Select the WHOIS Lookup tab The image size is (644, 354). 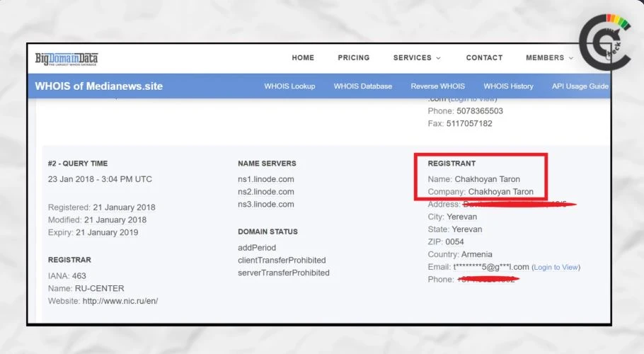(289, 86)
